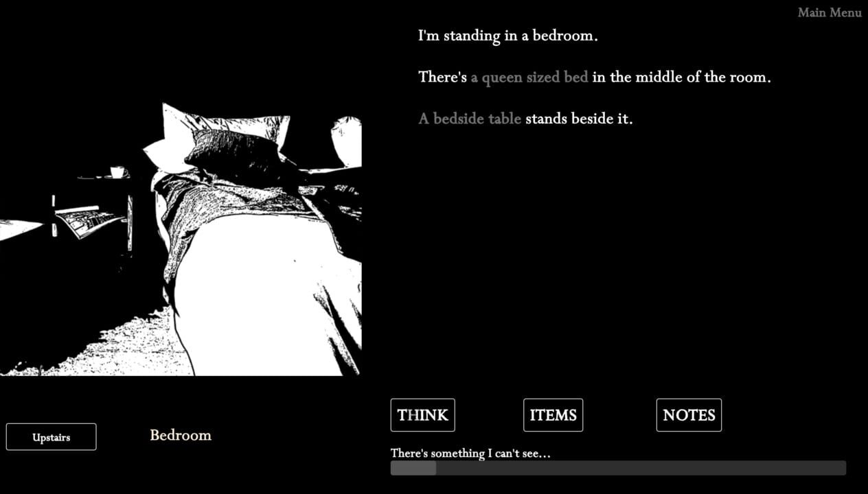Click the 'I'm standing in a bedroom.' sentence
Image resolution: width=868 pixels, height=494 pixels.
(507, 36)
